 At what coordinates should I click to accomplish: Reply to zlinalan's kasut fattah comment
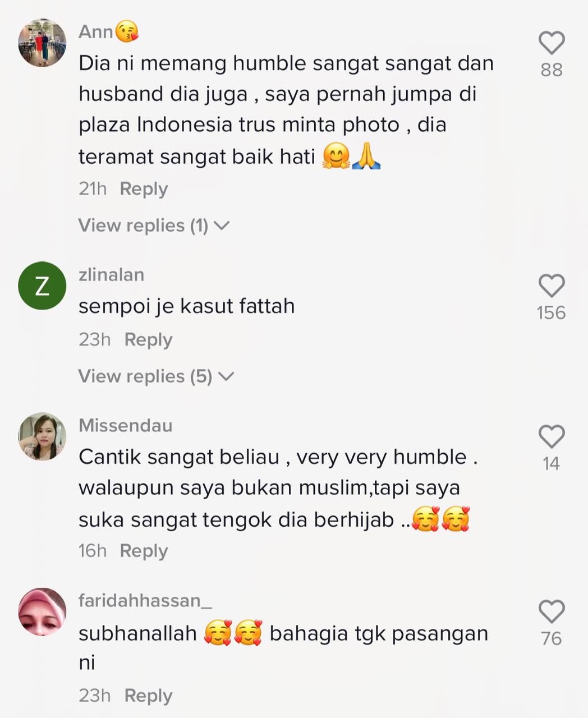pos(148,340)
